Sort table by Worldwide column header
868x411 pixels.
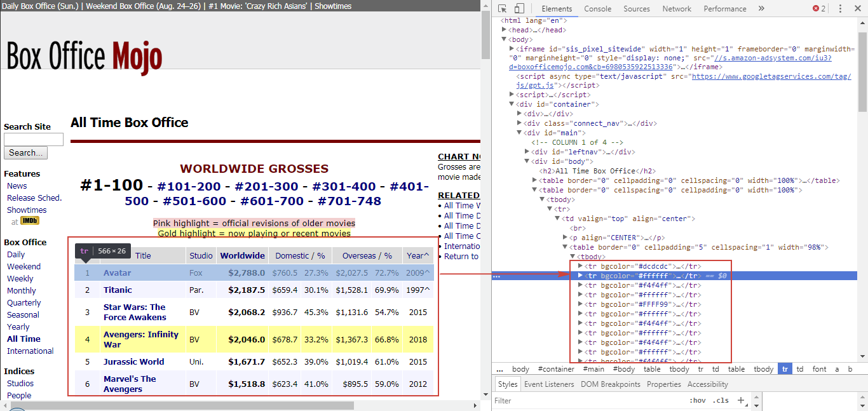point(243,256)
